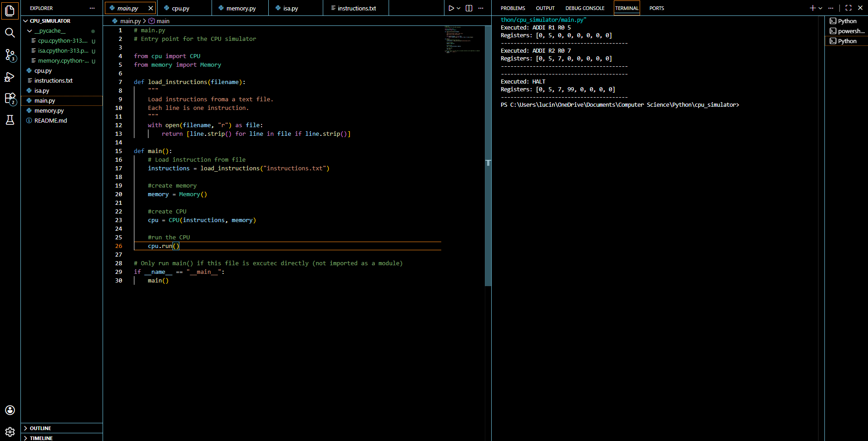The image size is (868, 441).
Task: Open Explorer more actions menu
Action: tap(92, 8)
